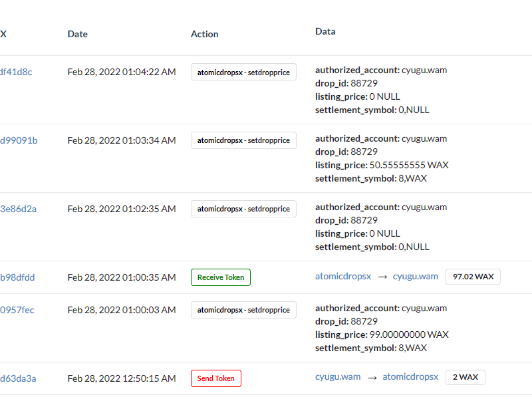
Task: Click setdropprice badge at 01:04:22 AM
Action: (x=243, y=72)
